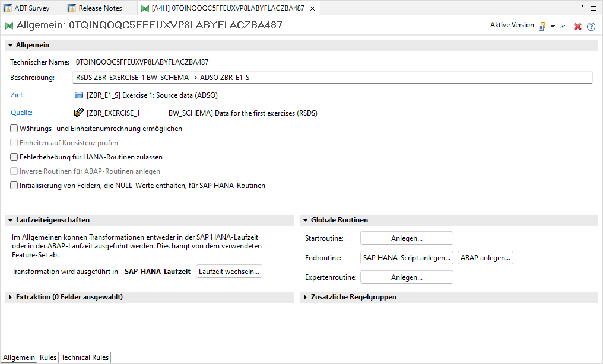Click into the Beschreibung input field
The height and width of the screenshot is (364, 603).
pyautogui.click(x=332, y=78)
